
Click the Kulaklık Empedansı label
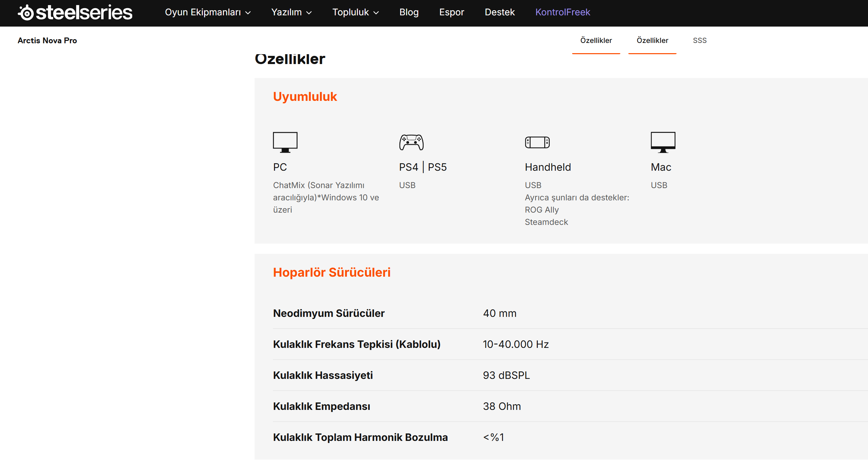coord(321,406)
